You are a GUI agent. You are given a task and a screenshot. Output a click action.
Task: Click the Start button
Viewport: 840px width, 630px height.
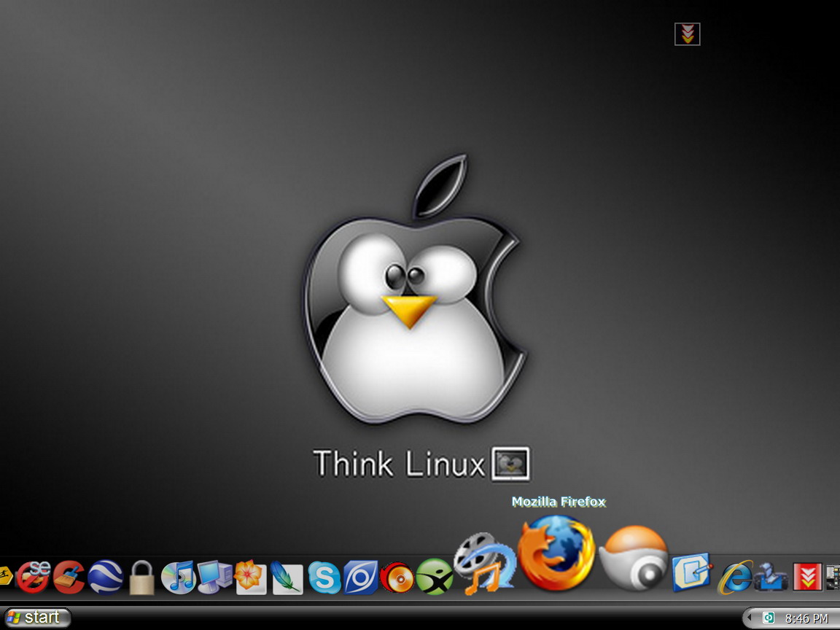(x=36, y=617)
